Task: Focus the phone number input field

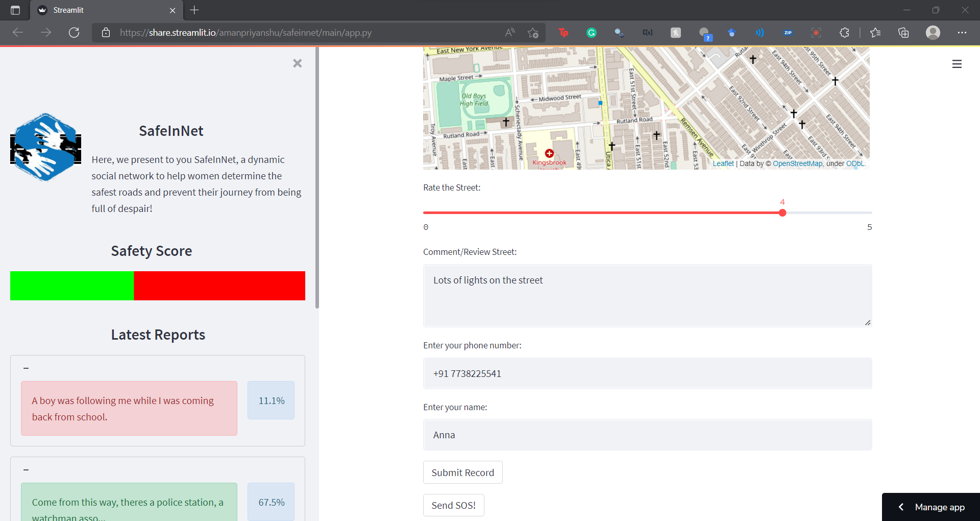Action: pos(647,373)
